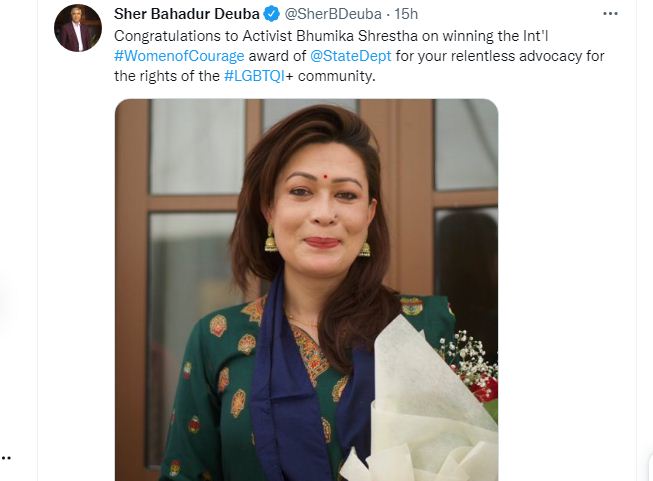Open Sher Bahadur Deuba's profile avatar
This screenshot has width=653, height=481.
(78, 28)
